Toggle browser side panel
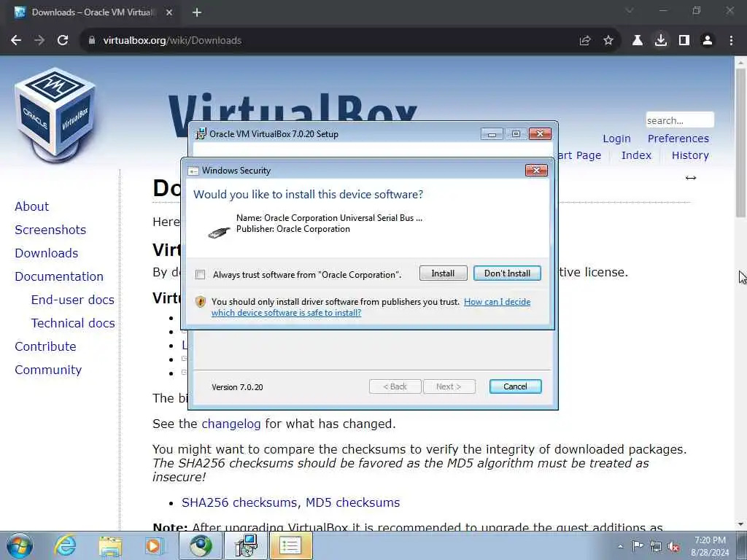 pyautogui.click(x=684, y=41)
